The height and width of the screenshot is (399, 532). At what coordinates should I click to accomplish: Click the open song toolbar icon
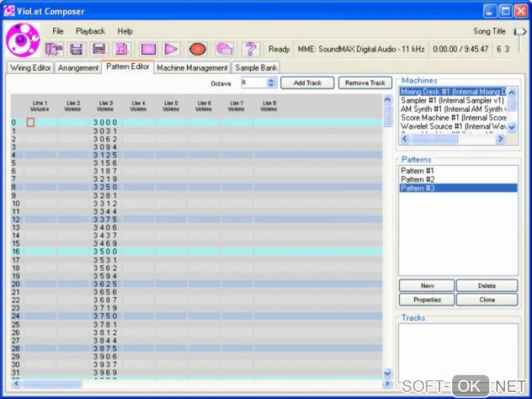(54, 49)
